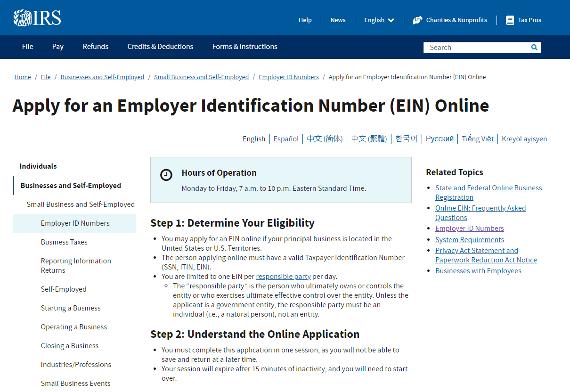Open Business Taxes sidebar item
Image resolution: width=570 pixels, height=392 pixels.
(64, 242)
